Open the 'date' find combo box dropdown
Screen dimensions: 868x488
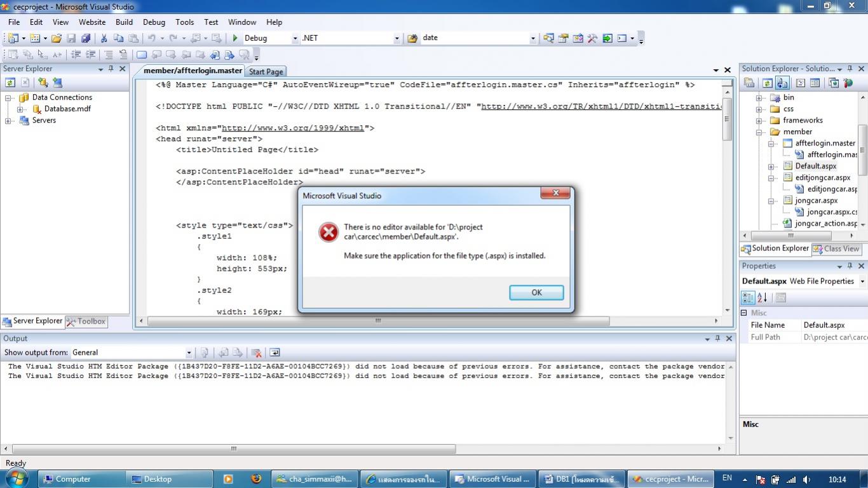533,38
